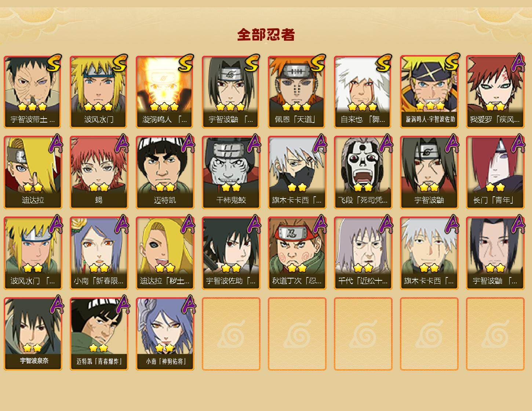Click the 千代「近松十...」name label
532x411 pixels.
coord(363,281)
